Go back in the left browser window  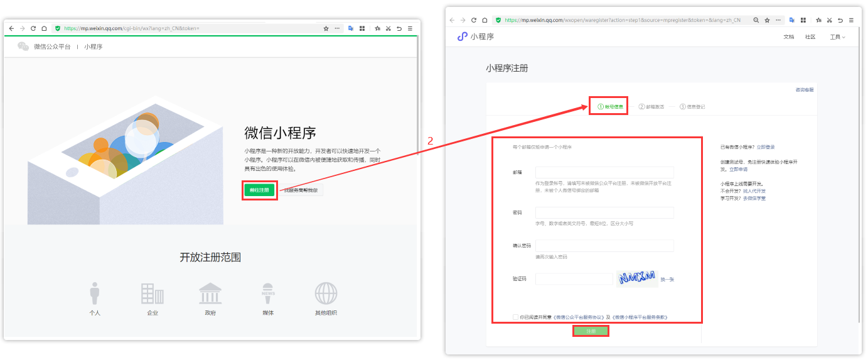pos(11,28)
